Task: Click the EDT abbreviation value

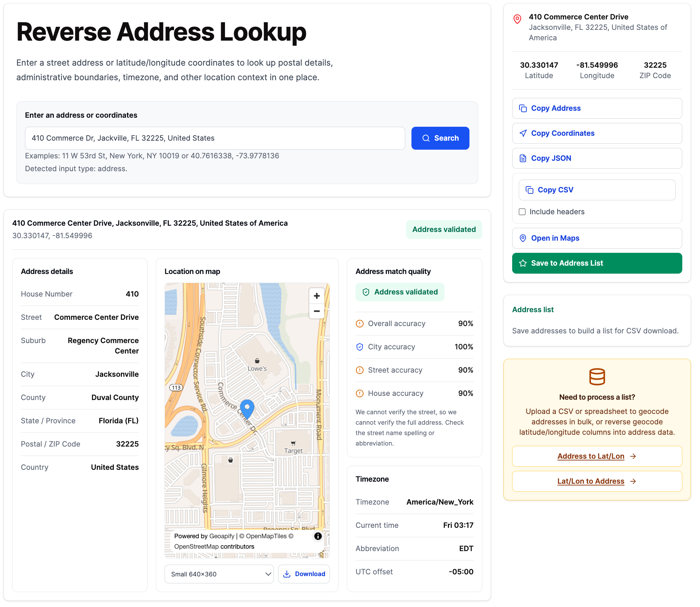Action: 466,549
